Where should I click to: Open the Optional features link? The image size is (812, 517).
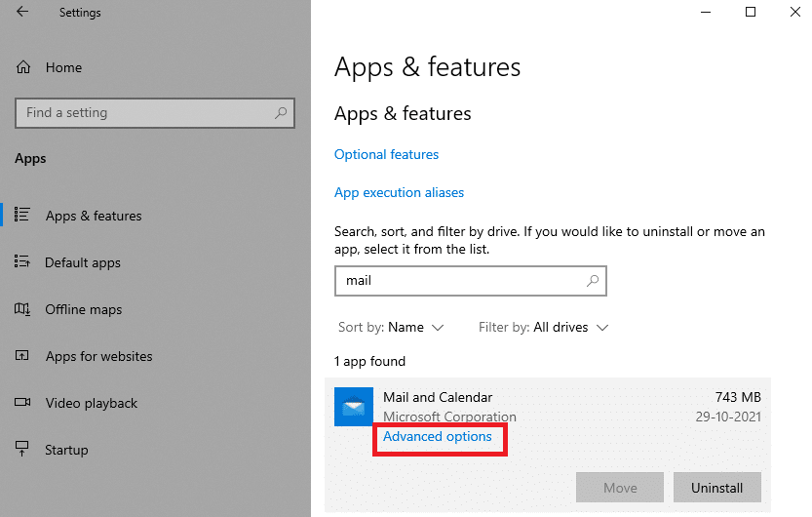click(386, 154)
